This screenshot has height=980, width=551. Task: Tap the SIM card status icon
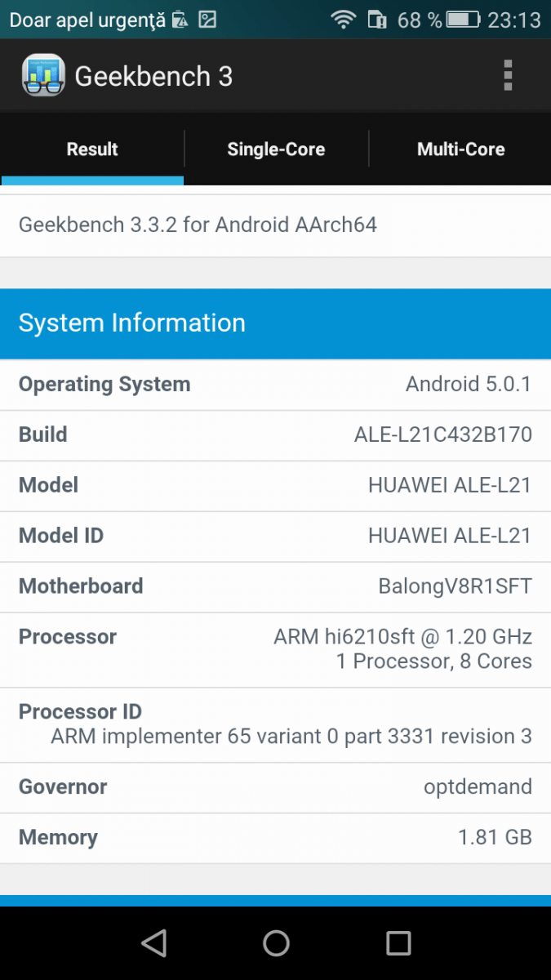coord(377,20)
